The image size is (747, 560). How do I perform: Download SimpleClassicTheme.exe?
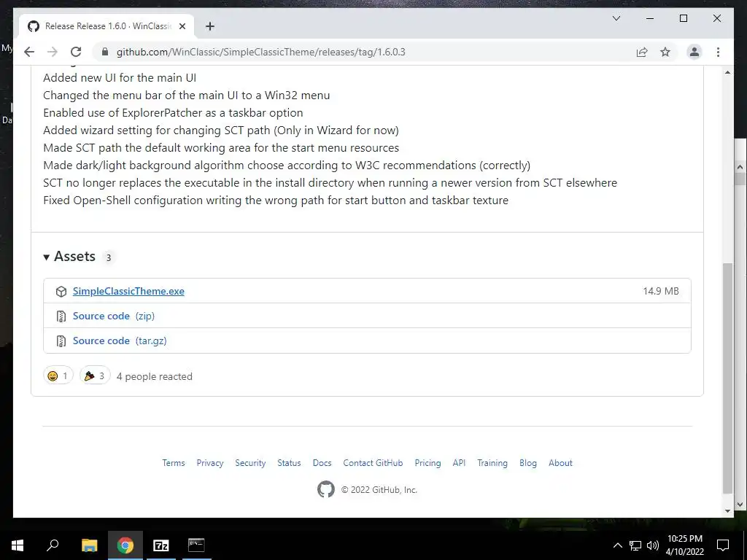point(128,291)
